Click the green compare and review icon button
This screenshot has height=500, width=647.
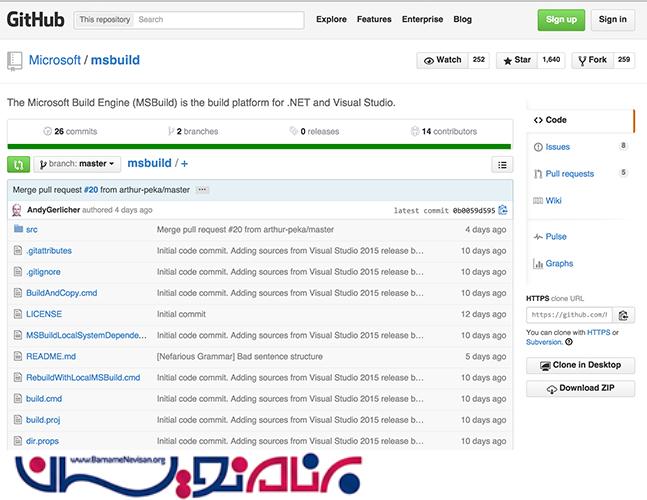(18, 164)
